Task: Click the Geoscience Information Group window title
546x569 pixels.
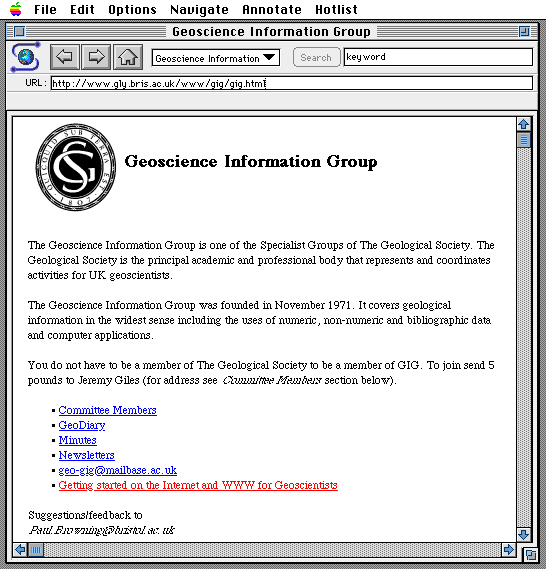Action: tap(271, 32)
